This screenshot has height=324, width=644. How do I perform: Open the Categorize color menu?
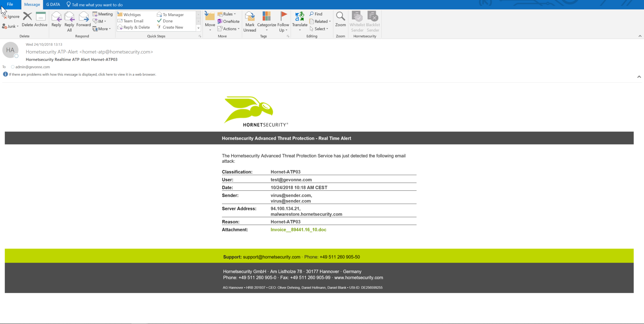(x=267, y=22)
